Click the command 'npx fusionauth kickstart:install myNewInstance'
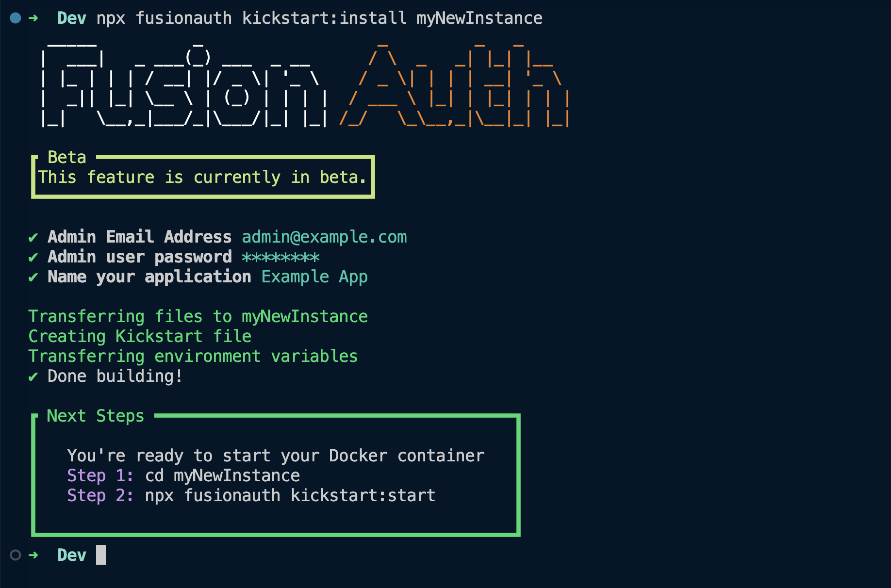 (319, 18)
